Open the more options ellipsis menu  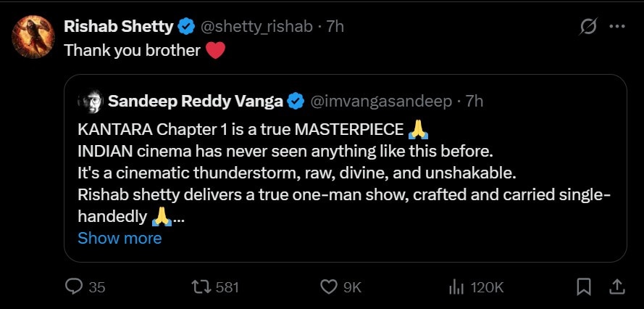pyautogui.click(x=616, y=27)
